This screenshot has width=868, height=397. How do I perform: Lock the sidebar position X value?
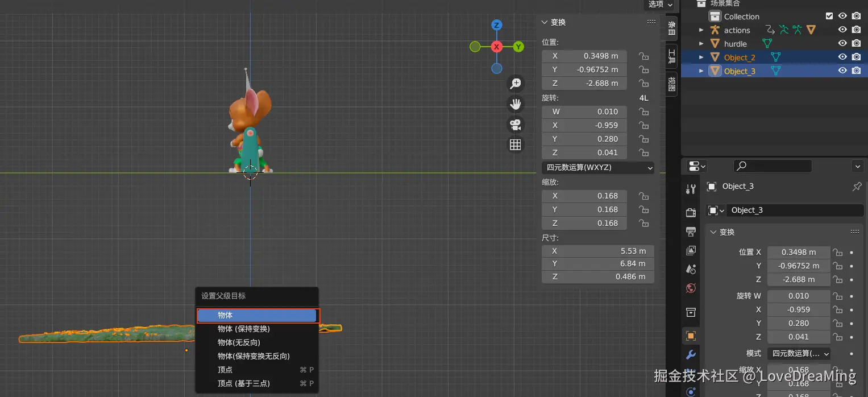(x=643, y=56)
